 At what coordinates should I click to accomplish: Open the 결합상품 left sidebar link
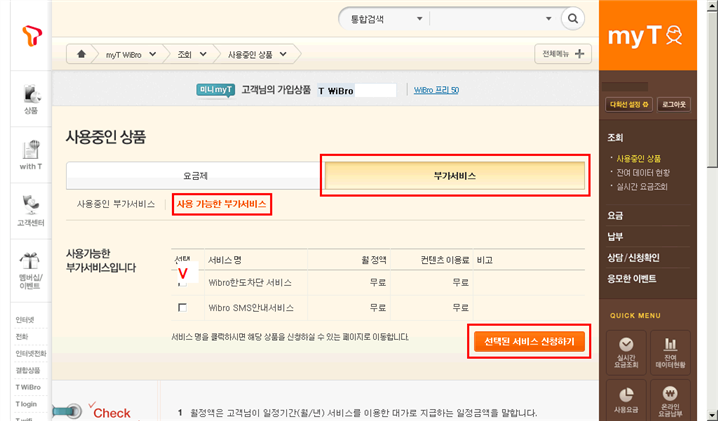(27, 370)
